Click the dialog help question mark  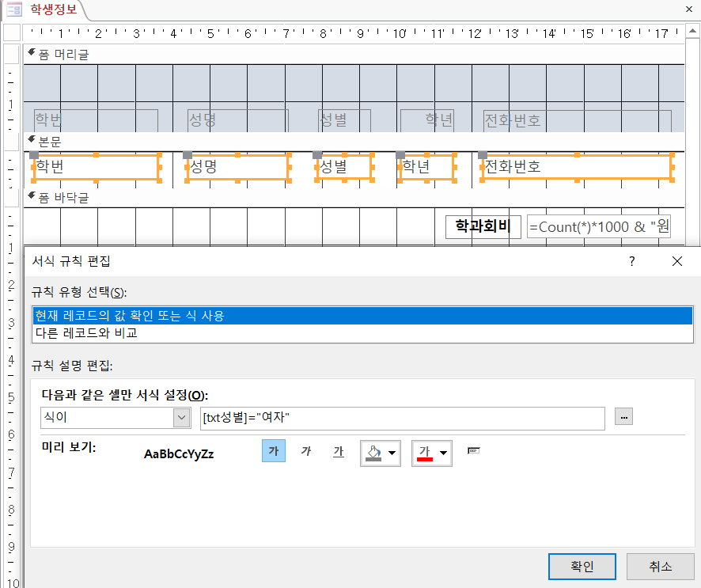[631, 261]
